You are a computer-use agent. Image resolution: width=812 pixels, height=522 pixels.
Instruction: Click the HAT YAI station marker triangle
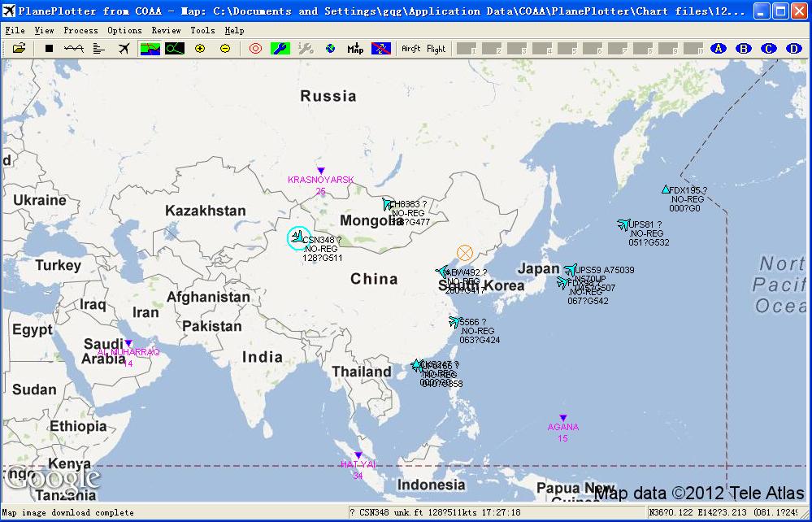coord(358,455)
